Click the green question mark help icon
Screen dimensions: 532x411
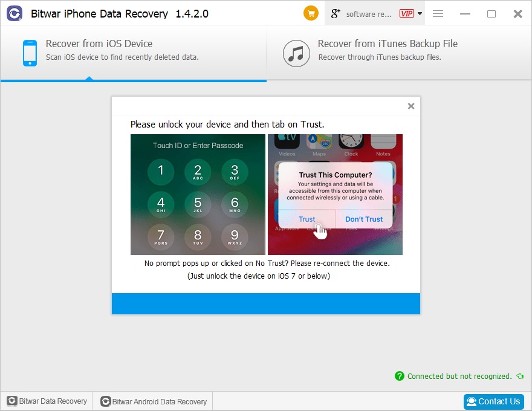tap(400, 376)
